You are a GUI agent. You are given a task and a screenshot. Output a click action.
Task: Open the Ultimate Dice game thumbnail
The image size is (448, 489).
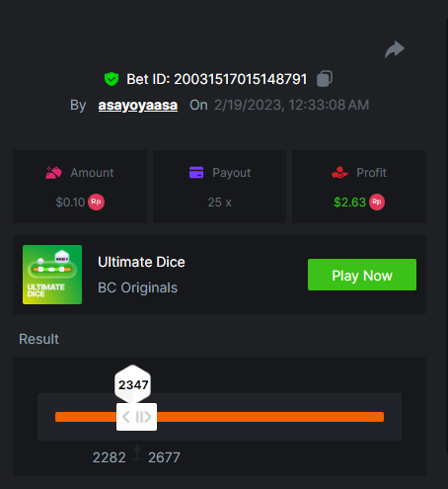point(52,275)
